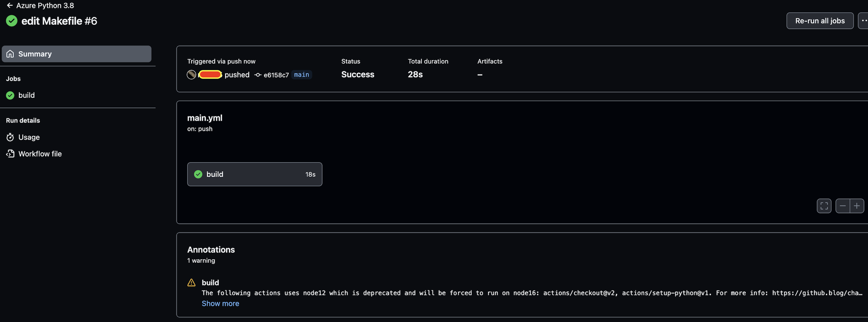
Task: Expand the annotation with Show more
Action: coord(220,303)
